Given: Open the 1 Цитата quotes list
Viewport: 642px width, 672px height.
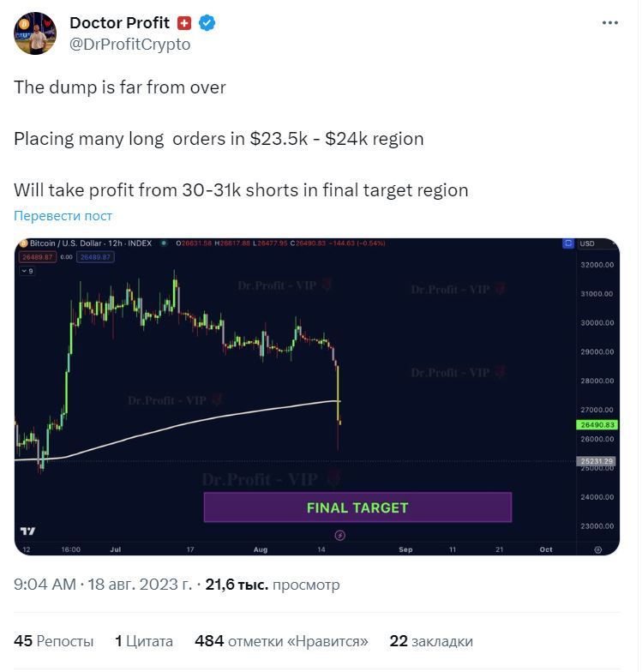Looking at the screenshot, I should tap(144, 641).
